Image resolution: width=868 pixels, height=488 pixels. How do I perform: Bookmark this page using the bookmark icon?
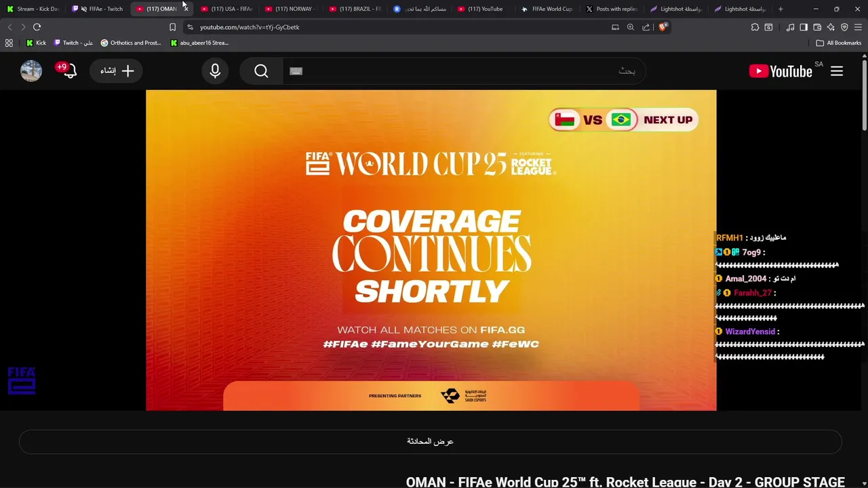(172, 27)
